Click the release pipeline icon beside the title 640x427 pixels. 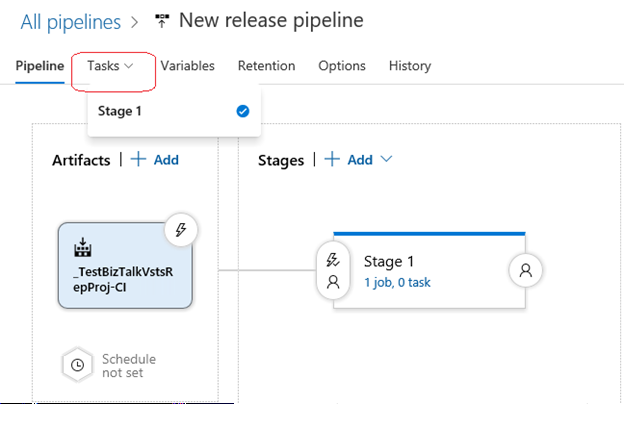162,21
